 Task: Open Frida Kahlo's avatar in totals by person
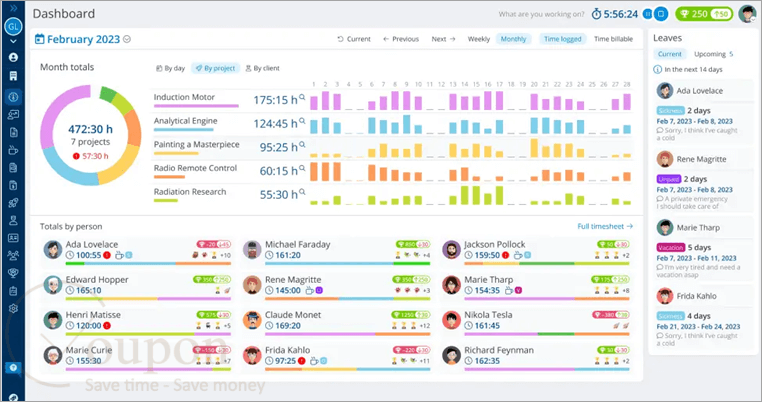[252, 356]
